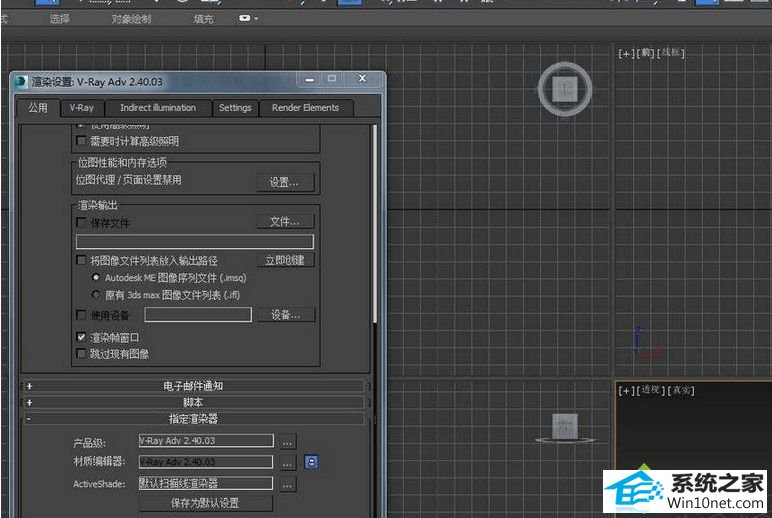Open the 选择 ribbon tab
Viewport: 772px width, 518px height.
59,19
